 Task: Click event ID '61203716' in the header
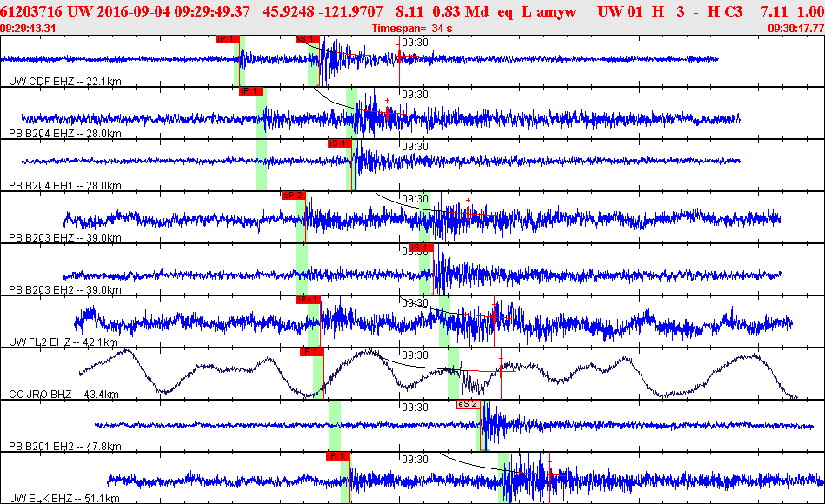pyautogui.click(x=31, y=11)
